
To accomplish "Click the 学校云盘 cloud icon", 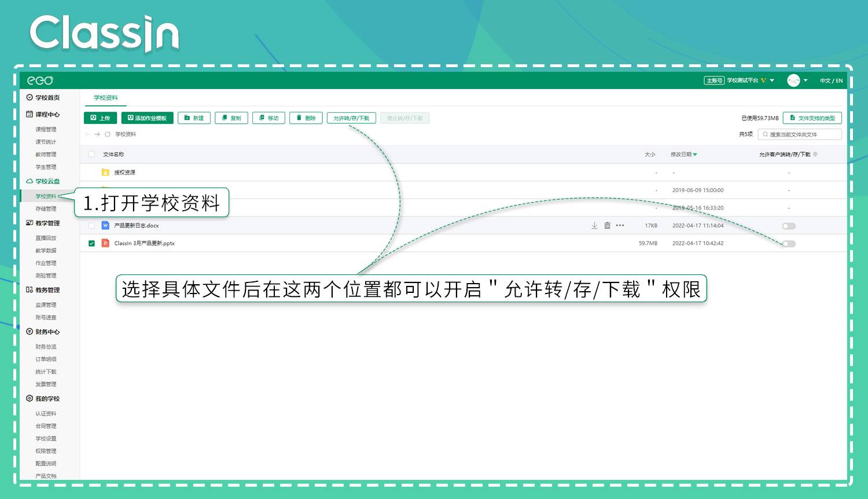I will [x=30, y=181].
